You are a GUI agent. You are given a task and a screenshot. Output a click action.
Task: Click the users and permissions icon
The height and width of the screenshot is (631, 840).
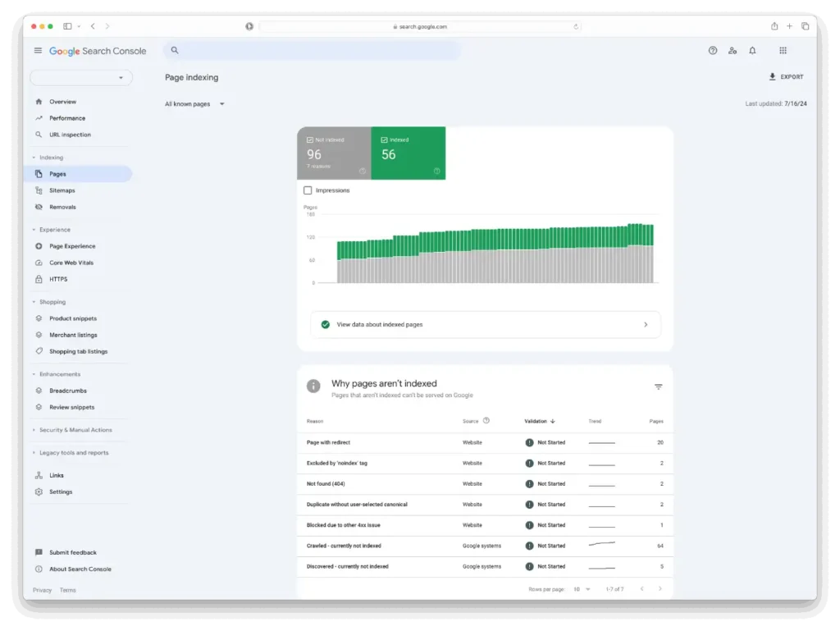point(733,50)
